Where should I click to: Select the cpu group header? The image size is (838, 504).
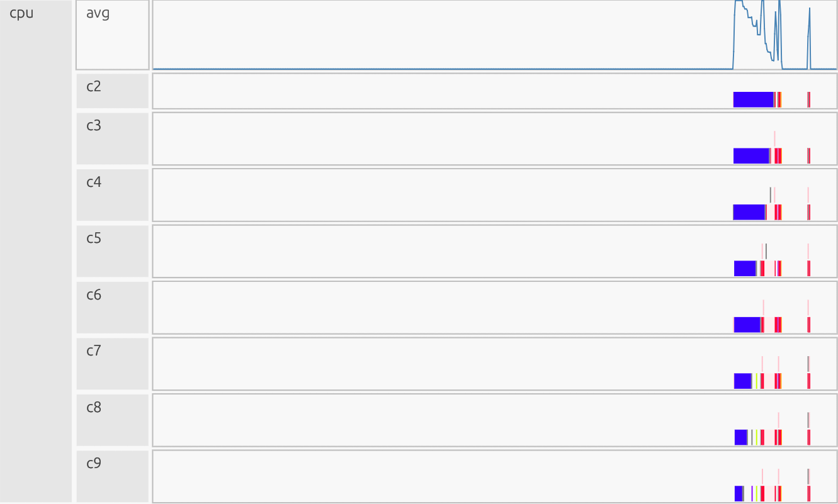pyautogui.click(x=22, y=13)
